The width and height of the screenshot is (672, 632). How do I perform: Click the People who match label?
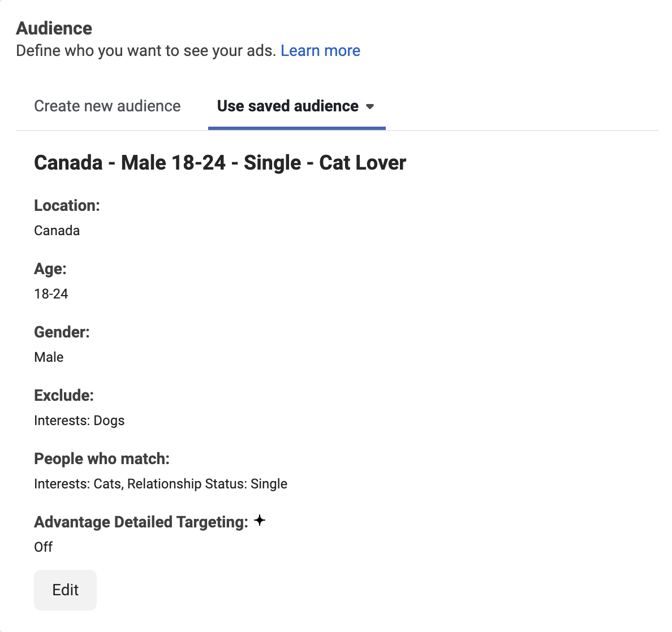pyautogui.click(x=102, y=458)
